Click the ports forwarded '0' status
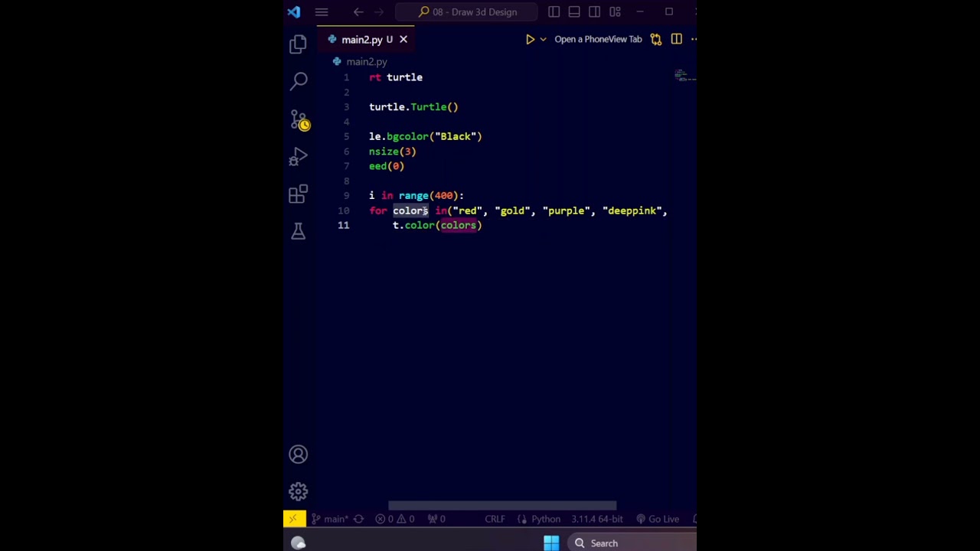The image size is (980, 551). point(436,519)
